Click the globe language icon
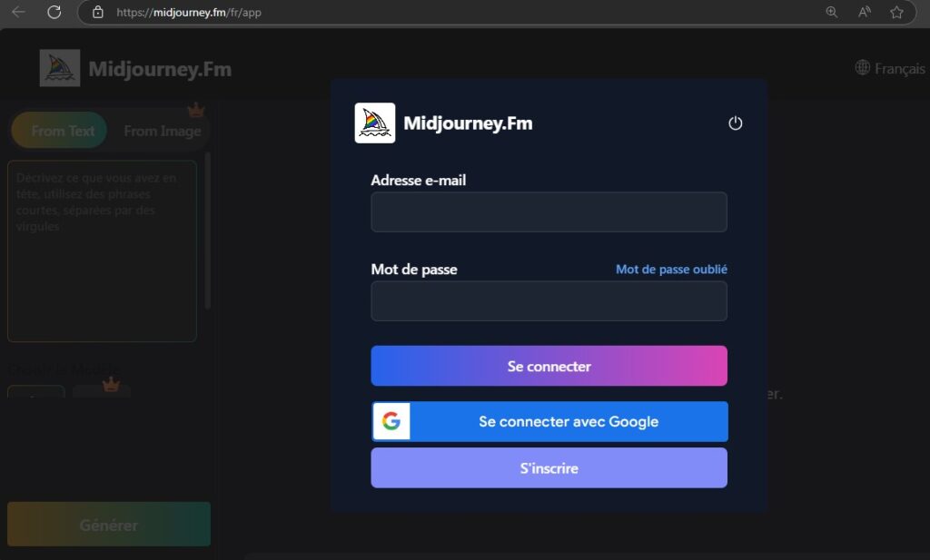 (x=863, y=67)
